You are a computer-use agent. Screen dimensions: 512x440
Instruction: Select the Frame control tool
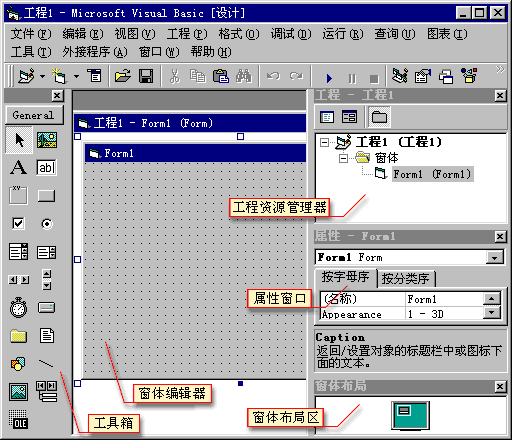(18, 195)
